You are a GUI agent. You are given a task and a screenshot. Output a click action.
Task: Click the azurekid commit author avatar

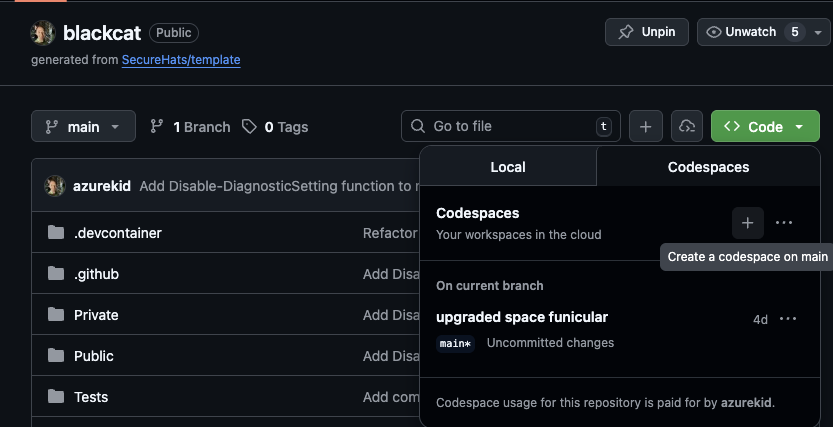pyautogui.click(x=55, y=186)
